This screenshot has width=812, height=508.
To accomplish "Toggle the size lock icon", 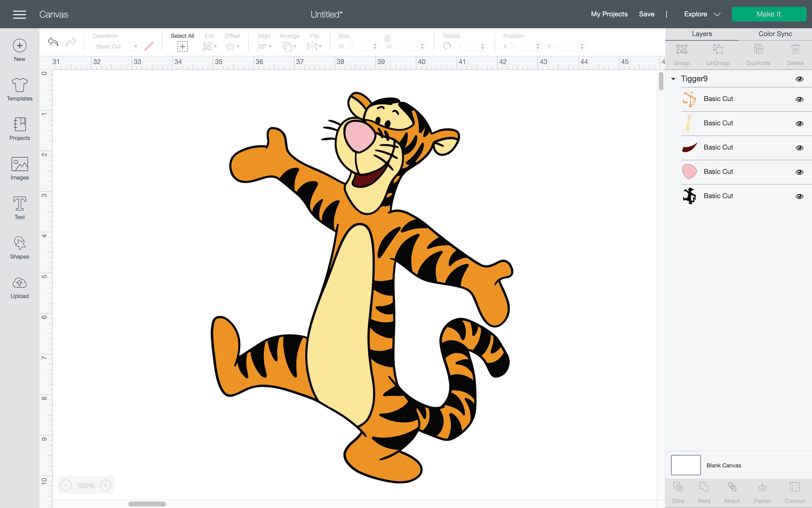I will coord(387,38).
